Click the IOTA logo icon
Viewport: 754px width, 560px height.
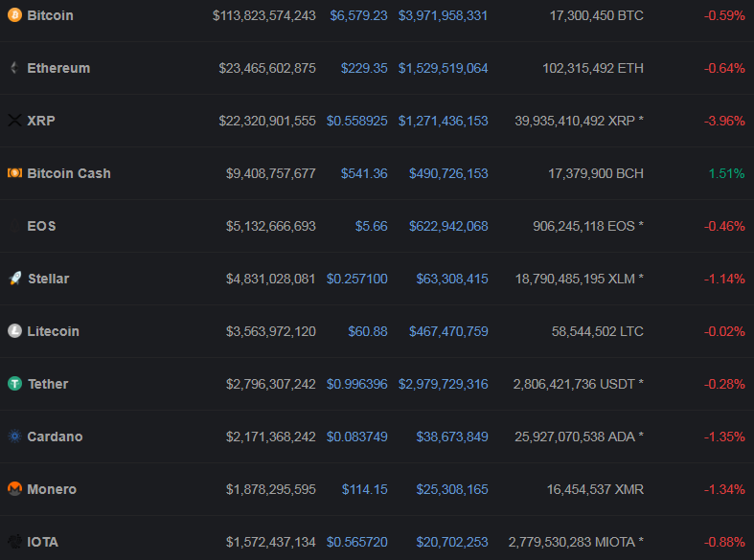click(x=15, y=542)
